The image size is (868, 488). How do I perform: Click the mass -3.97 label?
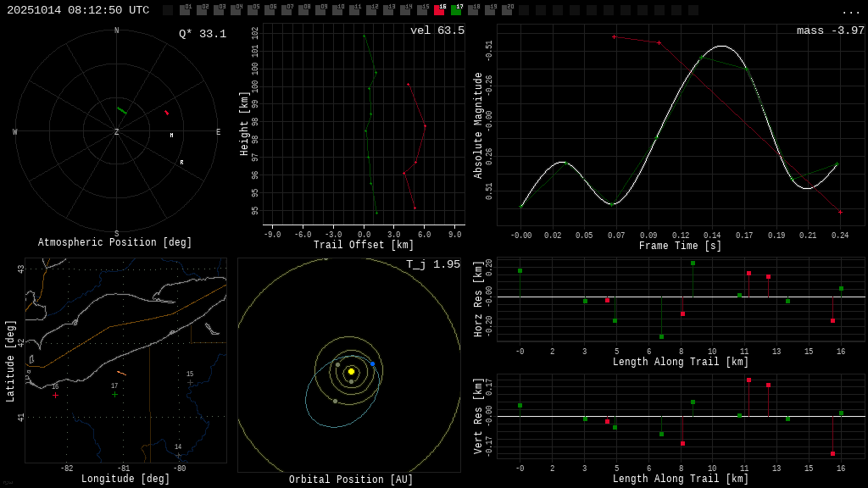tap(830, 30)
